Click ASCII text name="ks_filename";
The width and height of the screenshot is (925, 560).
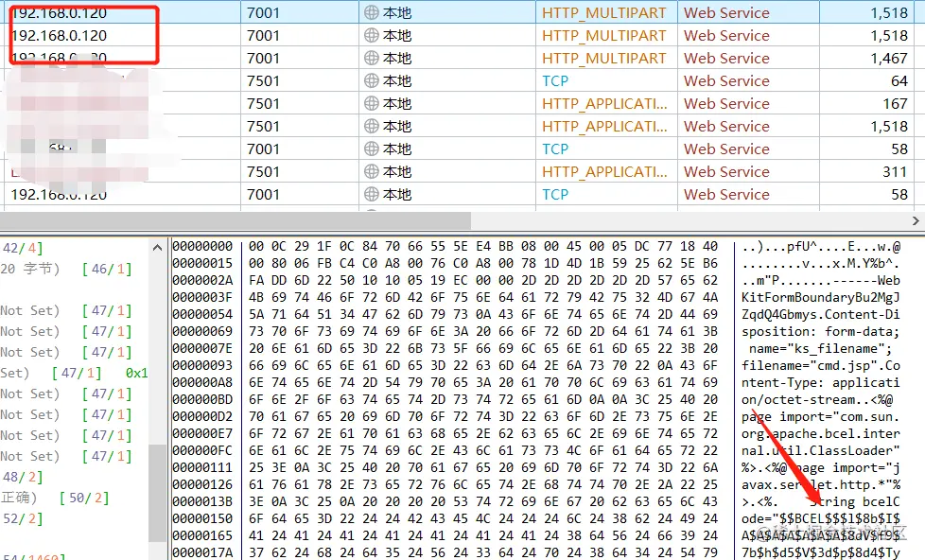[x=821, y=349]
